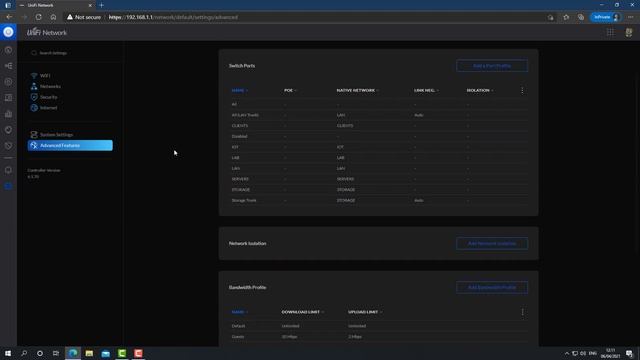This screenshot has width=640, height=360.
Task: Open Mail app from taskbar
Action: (105, 353)
